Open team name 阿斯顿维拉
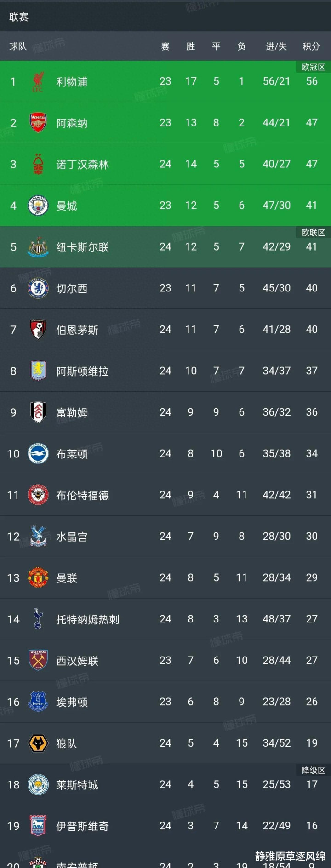Image resolution: width=331 pixels, height=868 pixels. click(x=82, y=371)
